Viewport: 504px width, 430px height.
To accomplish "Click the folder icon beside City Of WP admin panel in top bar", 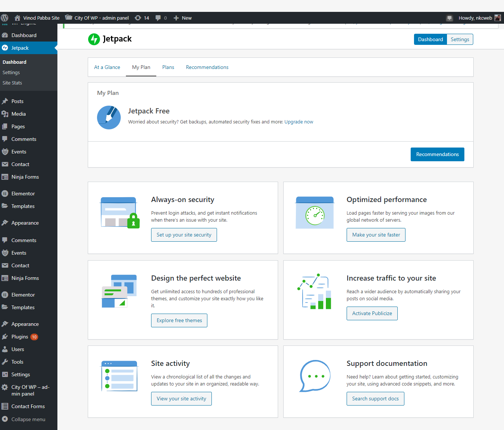I will (69, 17).
